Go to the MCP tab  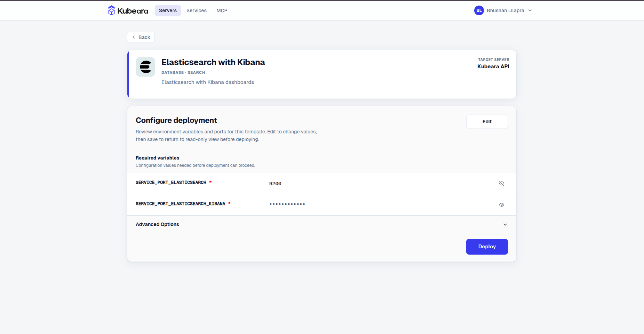222,10
